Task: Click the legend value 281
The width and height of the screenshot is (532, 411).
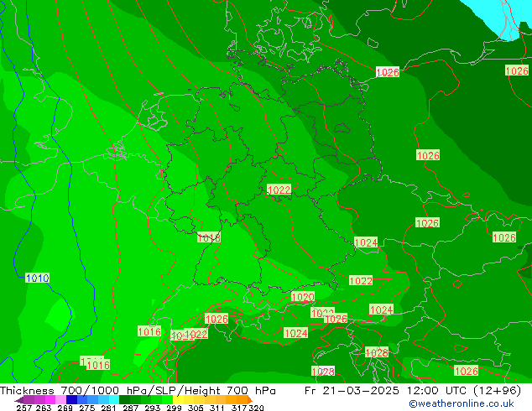Action: pyautogui.click(x=108, y=408)
